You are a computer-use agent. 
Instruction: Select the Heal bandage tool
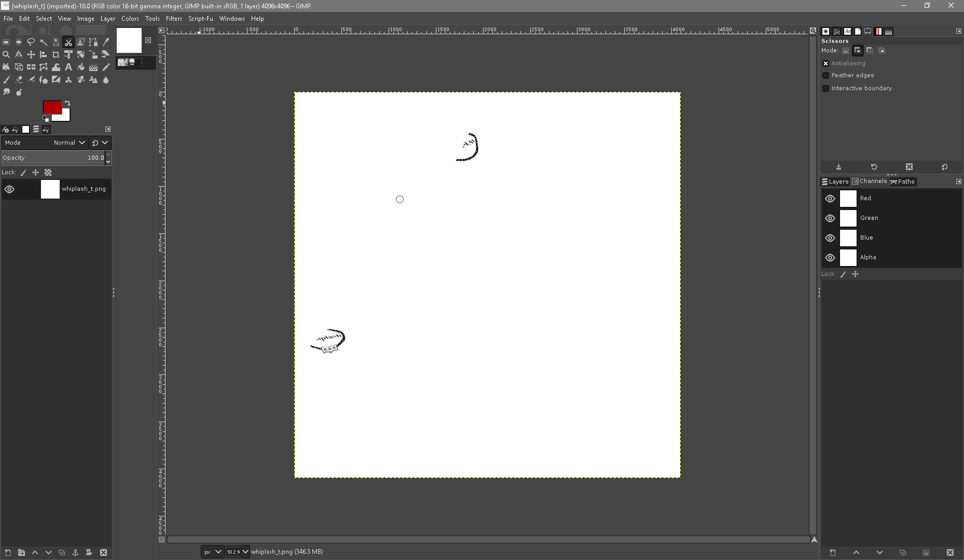point(81,79)
